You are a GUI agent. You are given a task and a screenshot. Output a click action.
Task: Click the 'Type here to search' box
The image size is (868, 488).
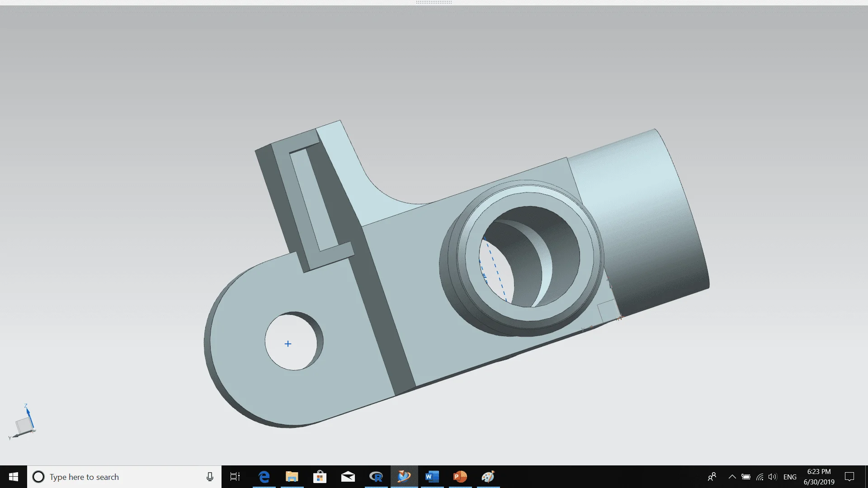tap(124, 477)
